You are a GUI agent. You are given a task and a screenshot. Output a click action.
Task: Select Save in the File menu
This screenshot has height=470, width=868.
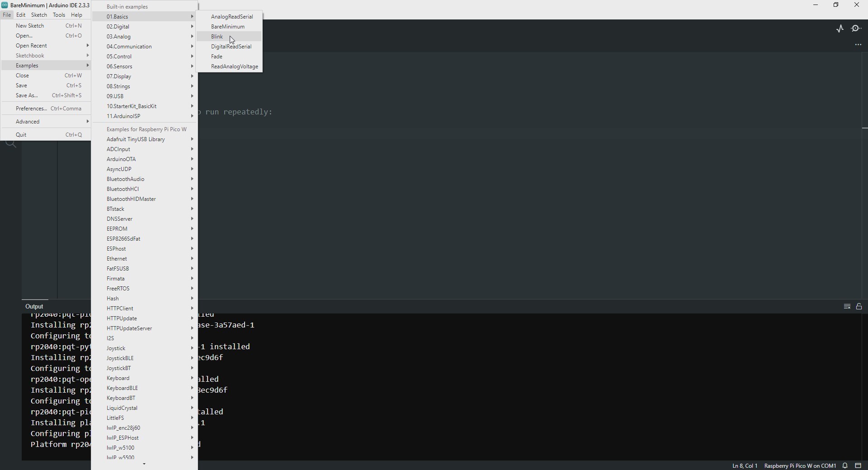(46, 85)
